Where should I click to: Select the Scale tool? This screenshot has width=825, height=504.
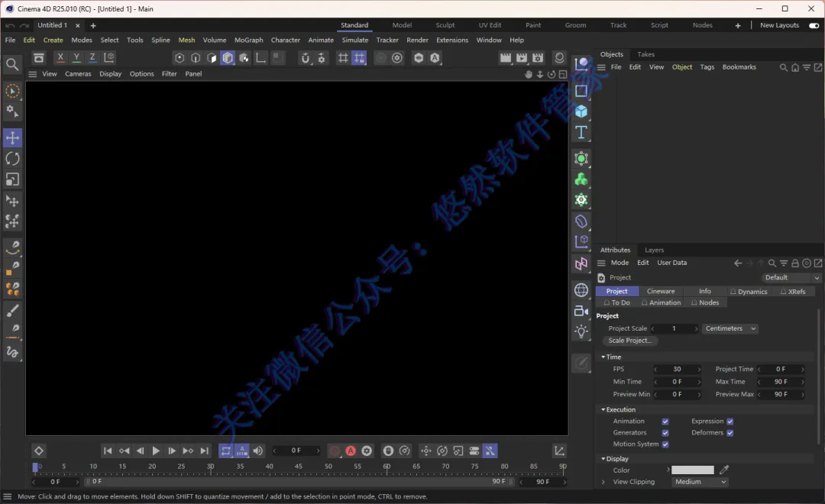point(13,180)
